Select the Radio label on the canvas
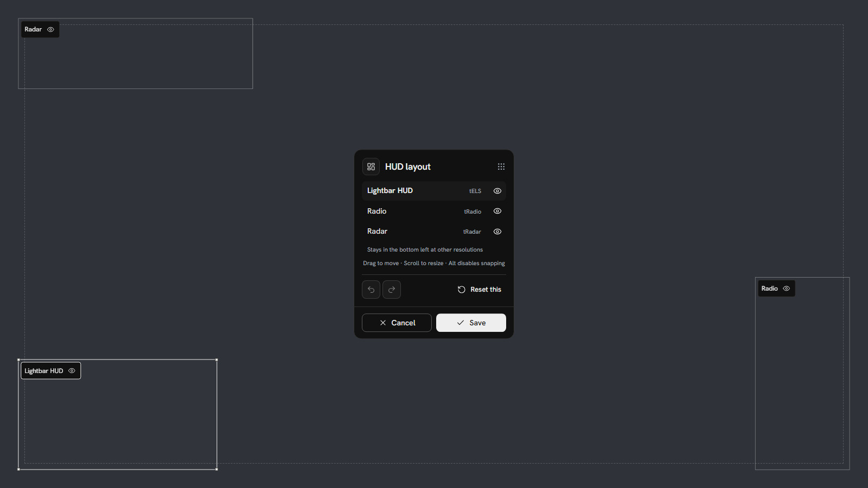Viewport: 868px width, 488px height. point(769,288)
